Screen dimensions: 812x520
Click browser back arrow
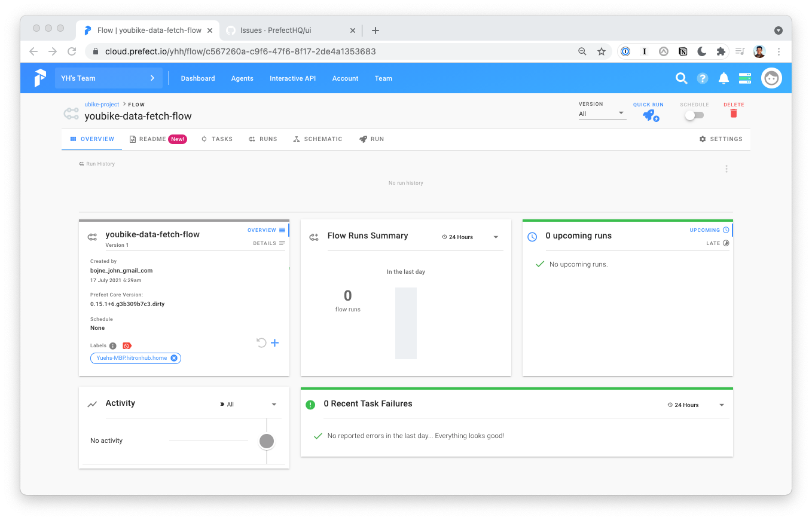click(33, 51)
